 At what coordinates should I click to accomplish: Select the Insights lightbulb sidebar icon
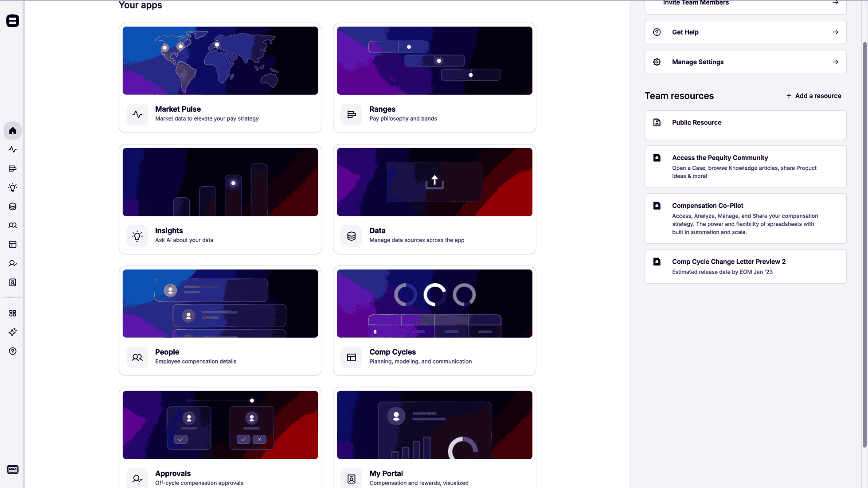click(x=12, y=187)
